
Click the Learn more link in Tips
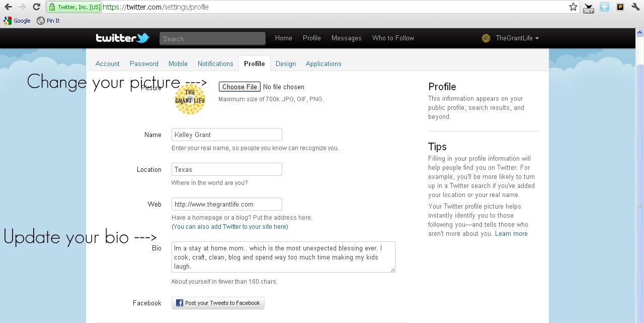tap(511, 234)
